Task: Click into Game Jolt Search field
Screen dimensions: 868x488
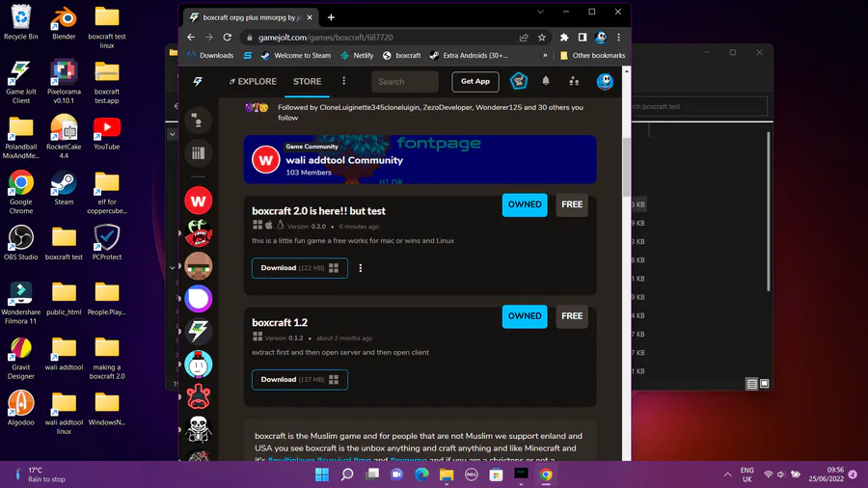Action: point(405,81)
